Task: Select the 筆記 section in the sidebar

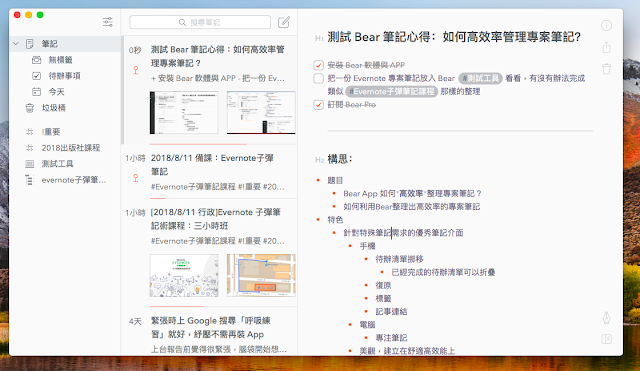Action: tap(65, 44)
